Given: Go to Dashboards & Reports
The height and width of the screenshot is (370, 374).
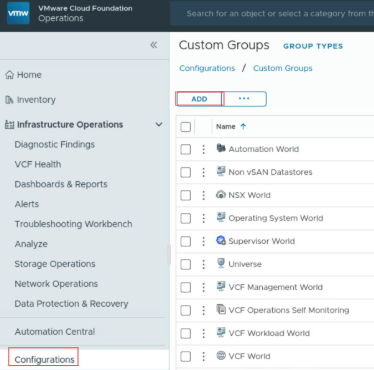Looking at the screenshot, I should 61,184.
